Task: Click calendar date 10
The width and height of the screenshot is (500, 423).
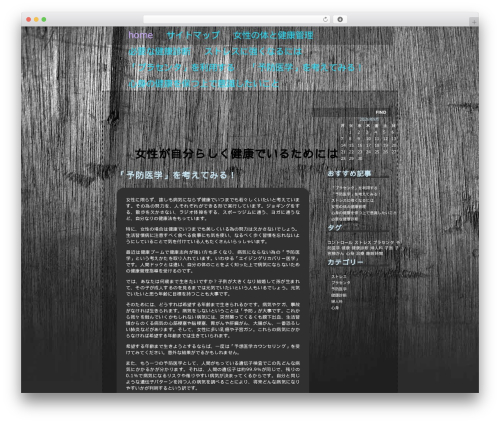Action: [369, 138]
